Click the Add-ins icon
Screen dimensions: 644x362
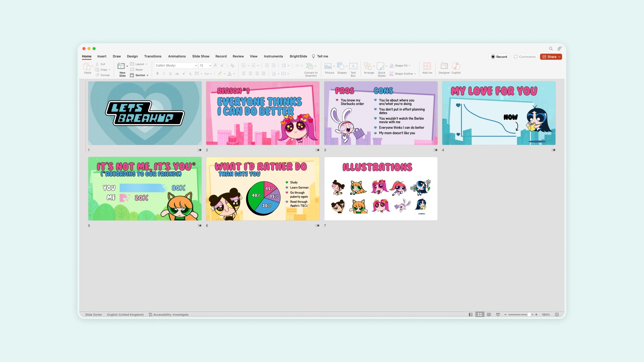coord(427,66)
